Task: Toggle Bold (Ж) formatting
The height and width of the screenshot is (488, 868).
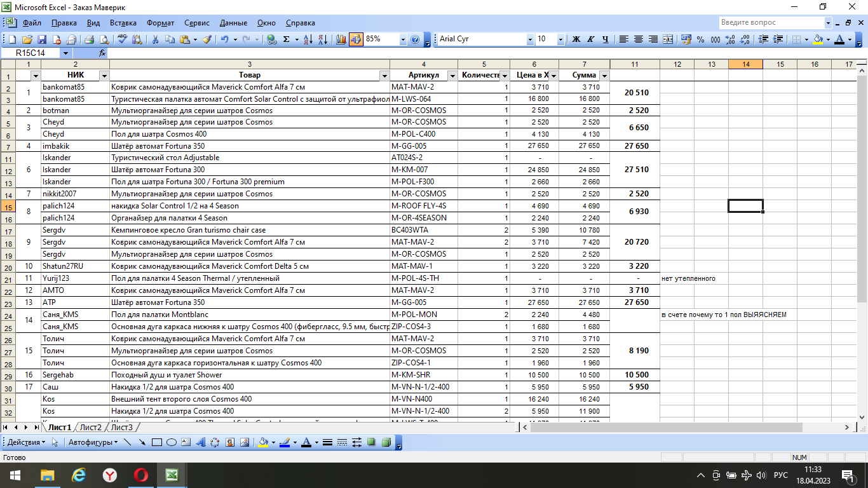Action: point(576,39)
